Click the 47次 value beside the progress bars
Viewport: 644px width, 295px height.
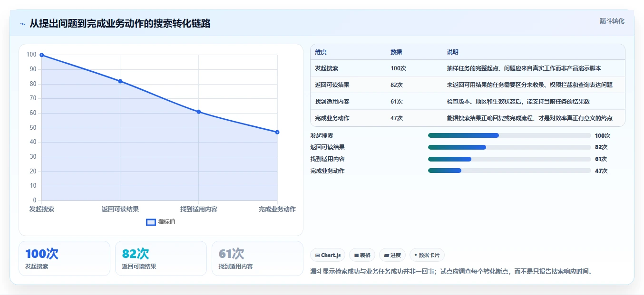tap(601, 171)
